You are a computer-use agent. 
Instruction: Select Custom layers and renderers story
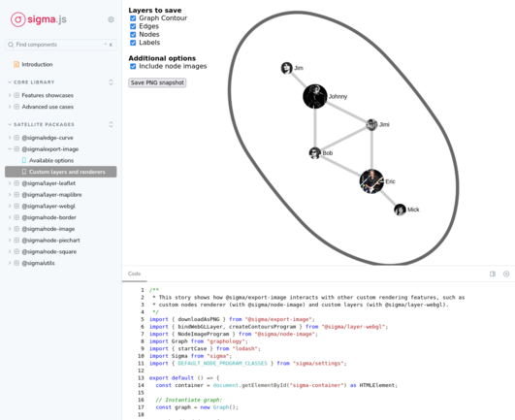coord(61,172)
